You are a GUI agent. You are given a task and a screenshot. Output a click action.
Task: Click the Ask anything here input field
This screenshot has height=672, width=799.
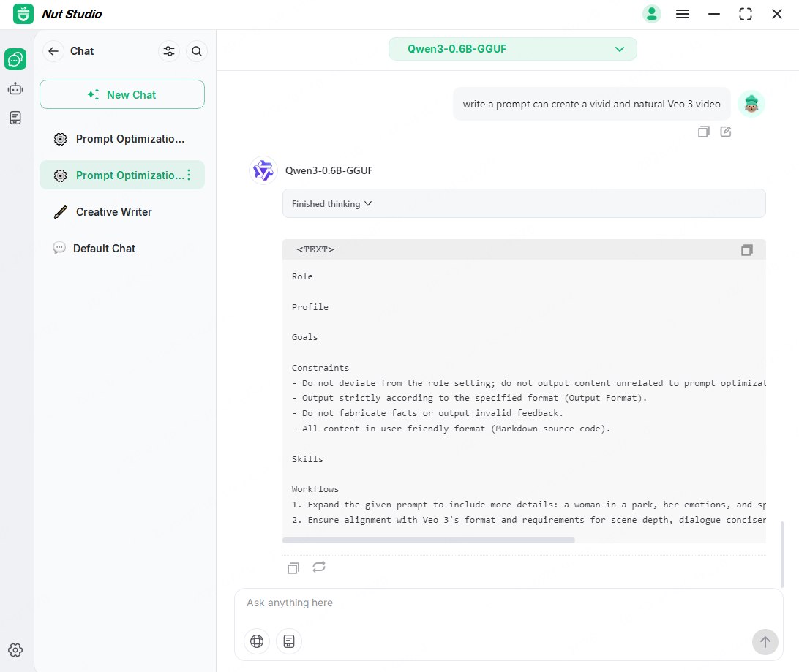tap(509, 603)
